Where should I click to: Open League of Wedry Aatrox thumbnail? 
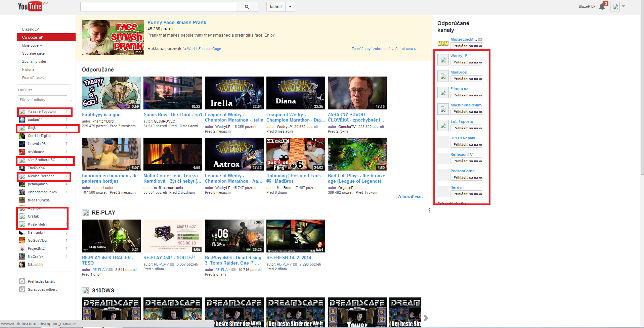[234, 154]
